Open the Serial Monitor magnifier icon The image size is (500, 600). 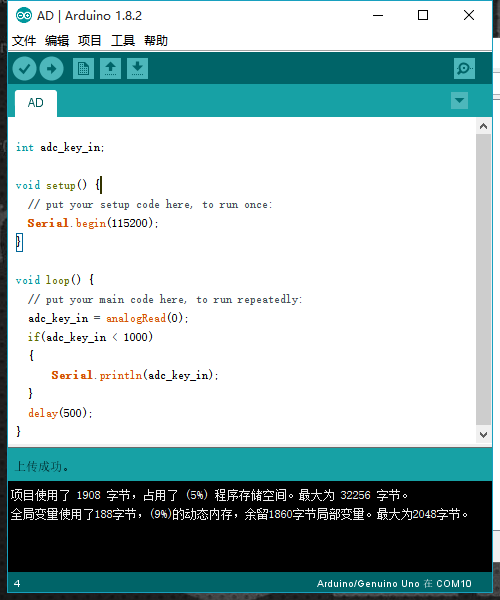464,69
